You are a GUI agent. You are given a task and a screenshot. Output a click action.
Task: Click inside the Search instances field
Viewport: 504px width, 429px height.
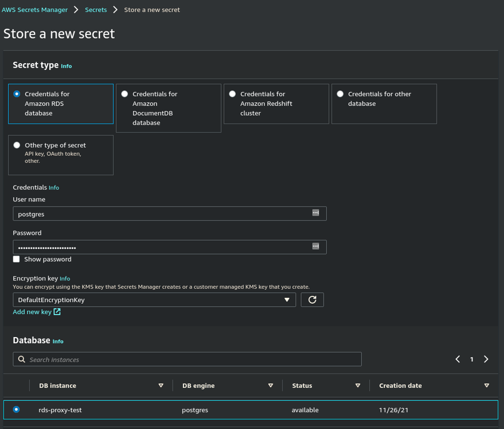click(154, 359)
